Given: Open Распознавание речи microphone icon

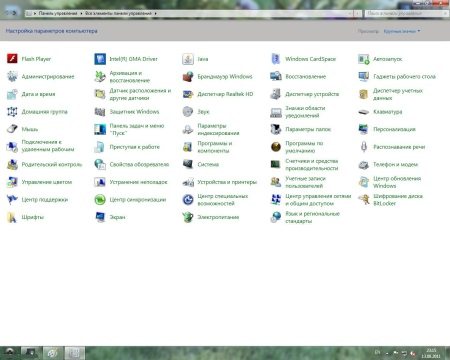Looking at the screenshot, I should 364,147.
